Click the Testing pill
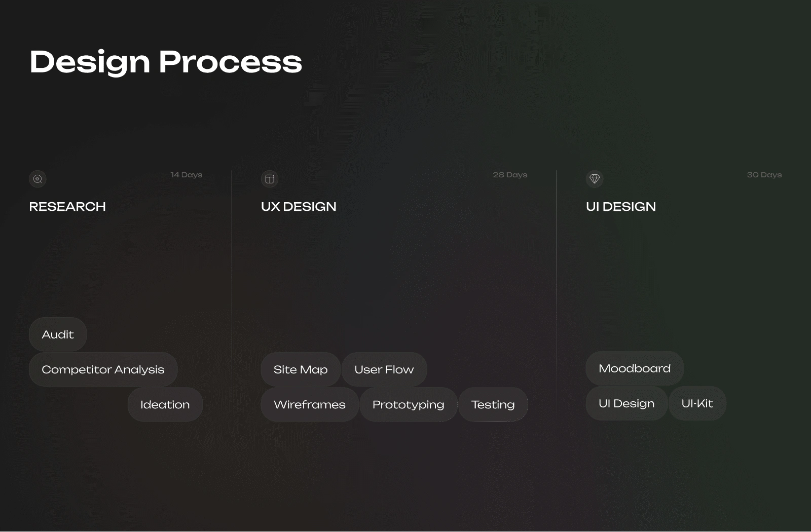 (493, 404)
